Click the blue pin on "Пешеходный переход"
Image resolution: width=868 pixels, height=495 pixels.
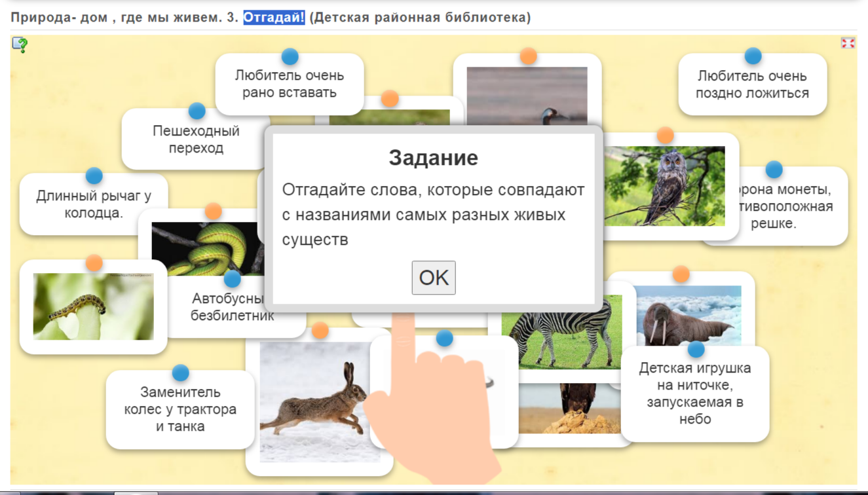197,111
